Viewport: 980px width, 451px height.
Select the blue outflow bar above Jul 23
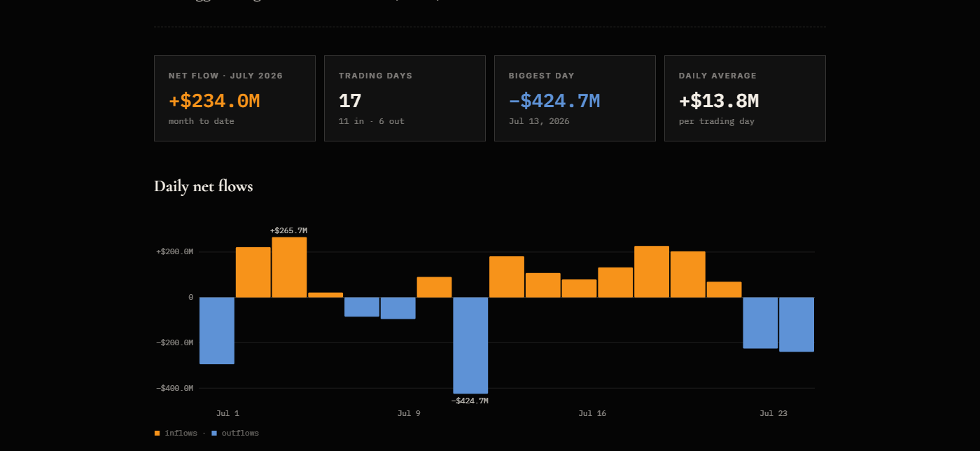(x=760, y=323)
